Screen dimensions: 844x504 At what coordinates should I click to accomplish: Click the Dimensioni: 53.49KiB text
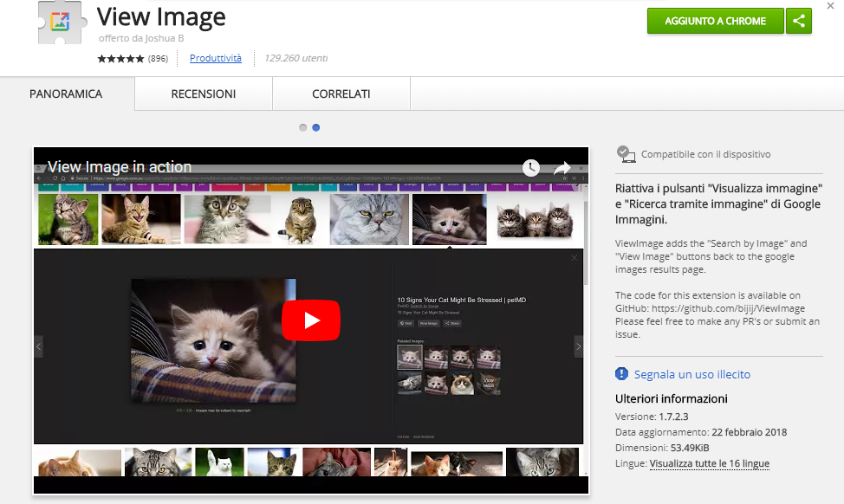[662, 448]
